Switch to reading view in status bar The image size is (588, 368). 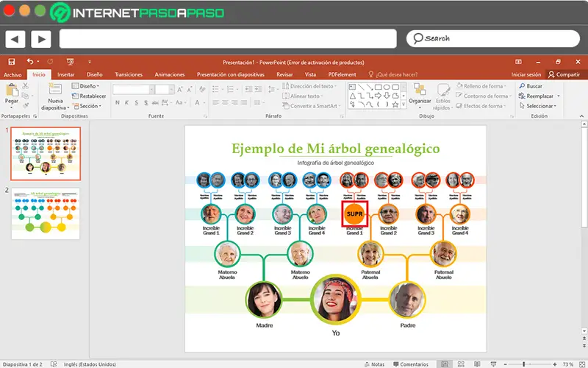coord(477,364)
